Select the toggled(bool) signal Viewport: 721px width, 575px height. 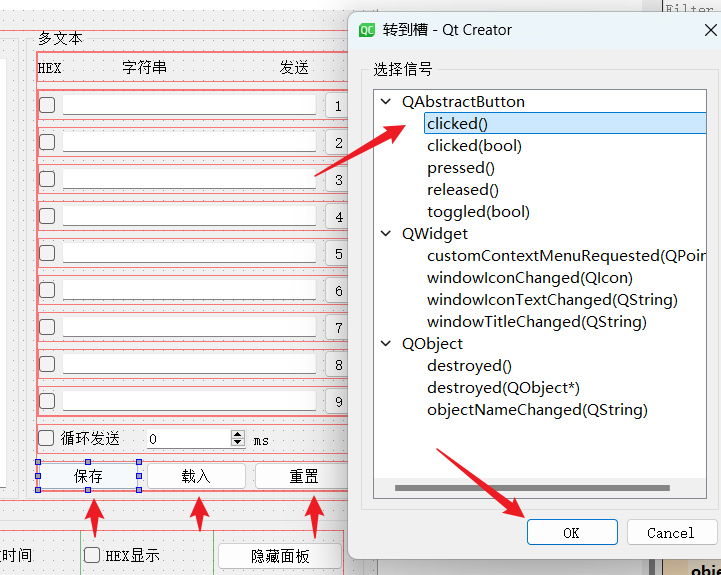(x=478, y=212)
